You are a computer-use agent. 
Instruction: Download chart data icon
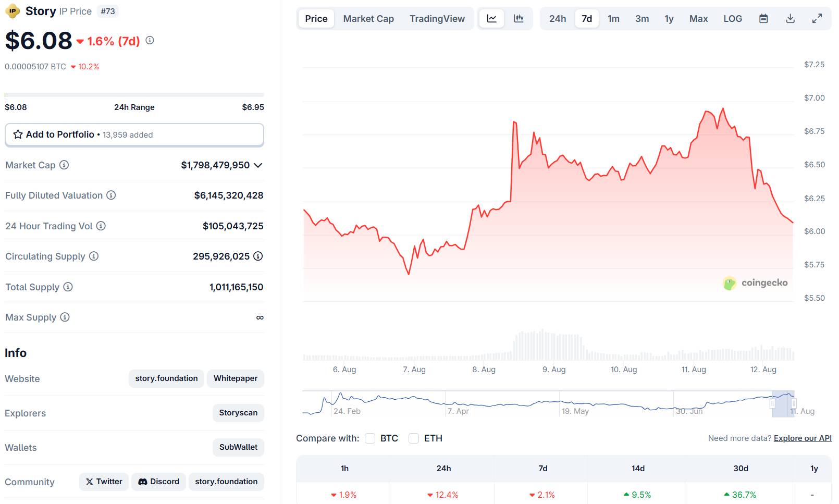pos(791,19)
